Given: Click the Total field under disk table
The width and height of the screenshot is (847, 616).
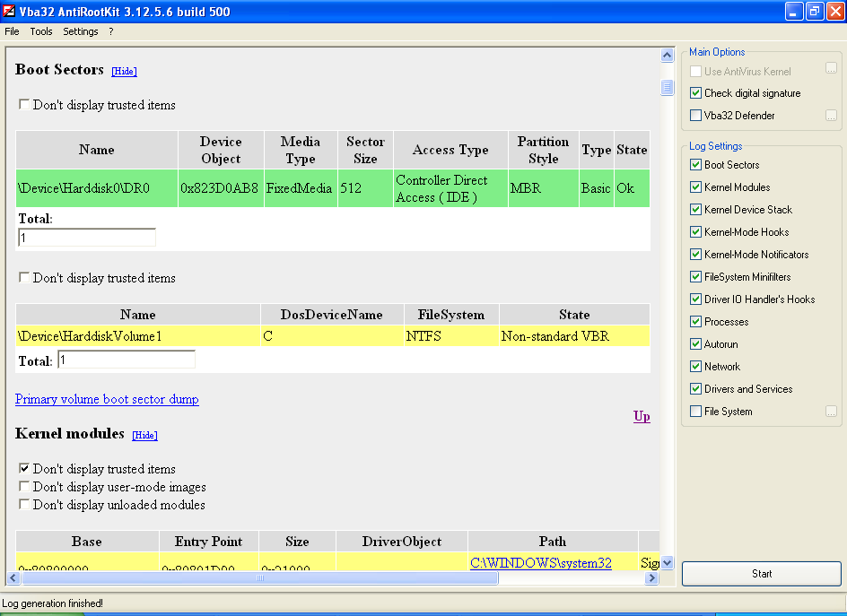Looking at the screenshot, I should [x=87, y=238].
